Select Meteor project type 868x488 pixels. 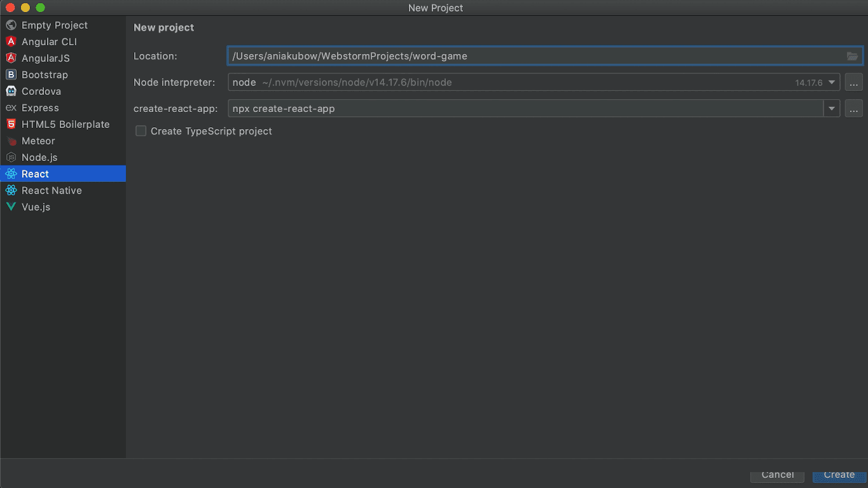[63, 141]
